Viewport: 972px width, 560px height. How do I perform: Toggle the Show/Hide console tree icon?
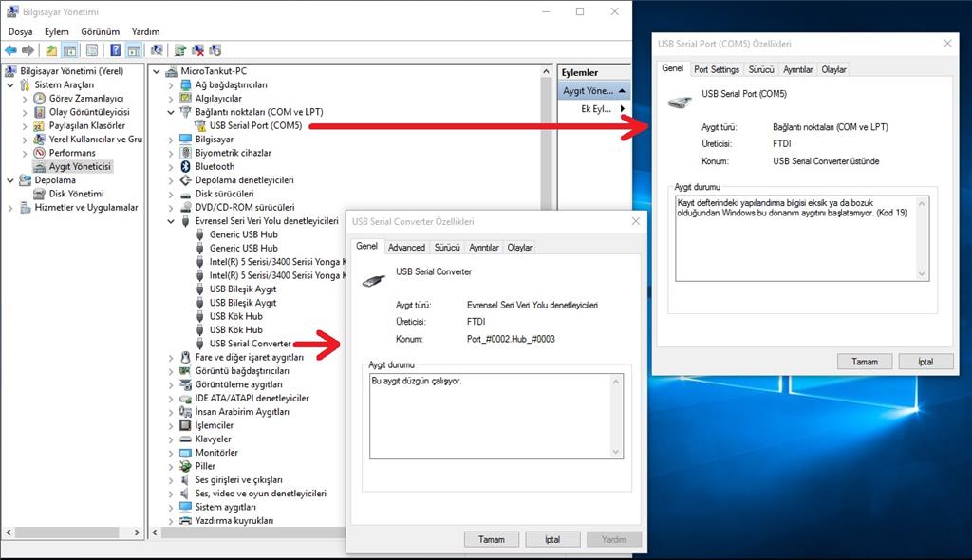click(x=70, y=50)
